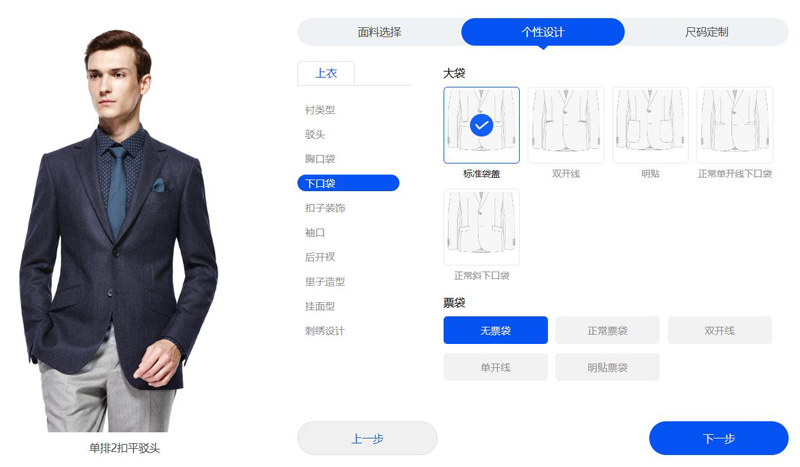800x467 pixels.
Task: Select the 标准袋盖 pocket style thumbnail
Action: point(481,125)
